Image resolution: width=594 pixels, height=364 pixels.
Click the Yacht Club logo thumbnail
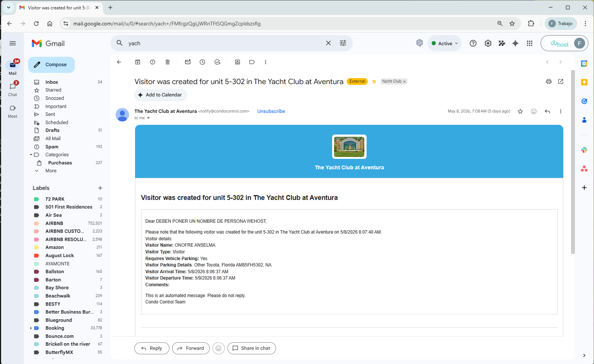(349, 146)
